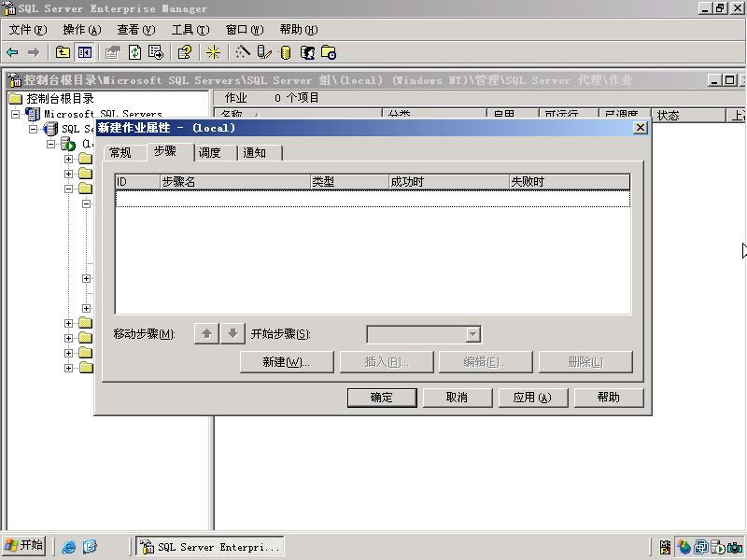Click the New Login person icon
Image resolution: width=747 pixels, height=560 pixels.
tap(308, 52)
